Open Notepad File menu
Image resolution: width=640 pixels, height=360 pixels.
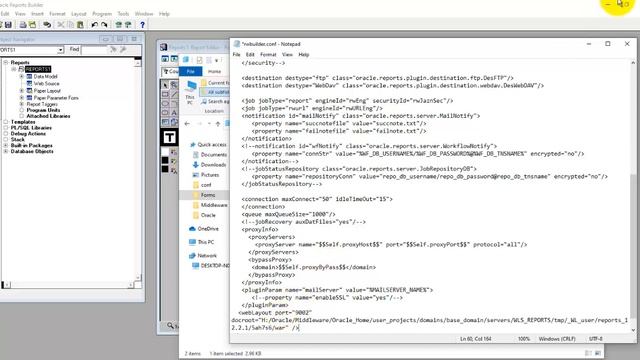(x=236, y=54)
